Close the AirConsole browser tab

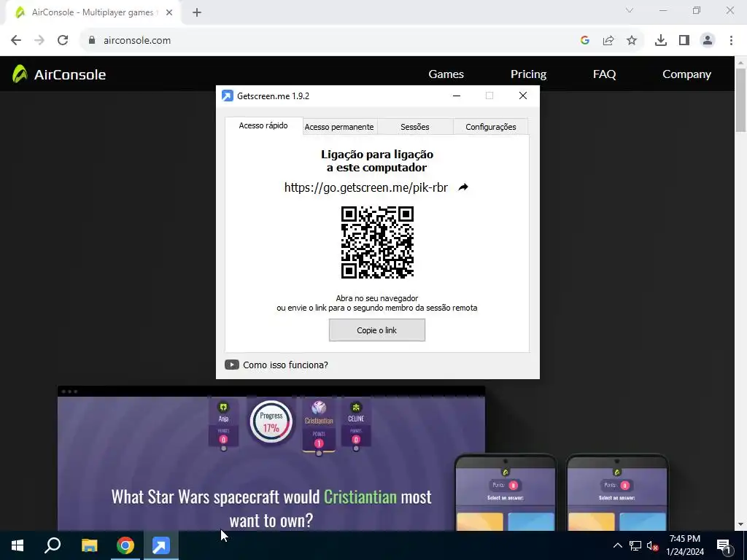169,13
